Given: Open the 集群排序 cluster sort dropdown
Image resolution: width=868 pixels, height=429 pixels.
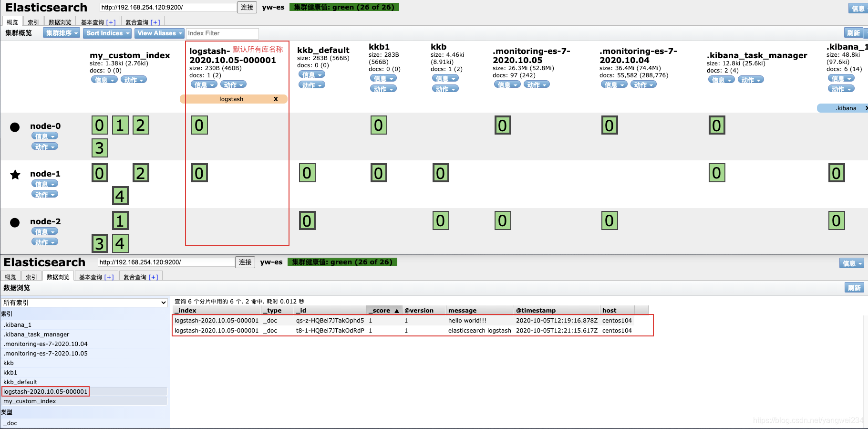Looking at the screenshot, I should point(62,33).
